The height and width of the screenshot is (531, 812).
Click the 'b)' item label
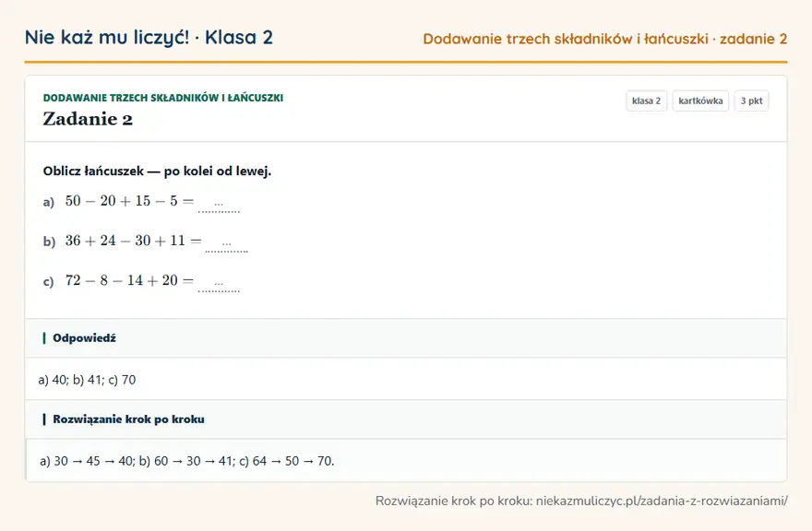pos(49,242)
